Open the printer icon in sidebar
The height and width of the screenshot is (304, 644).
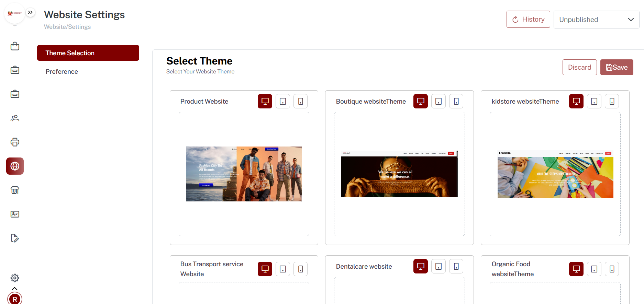(15, 142)
